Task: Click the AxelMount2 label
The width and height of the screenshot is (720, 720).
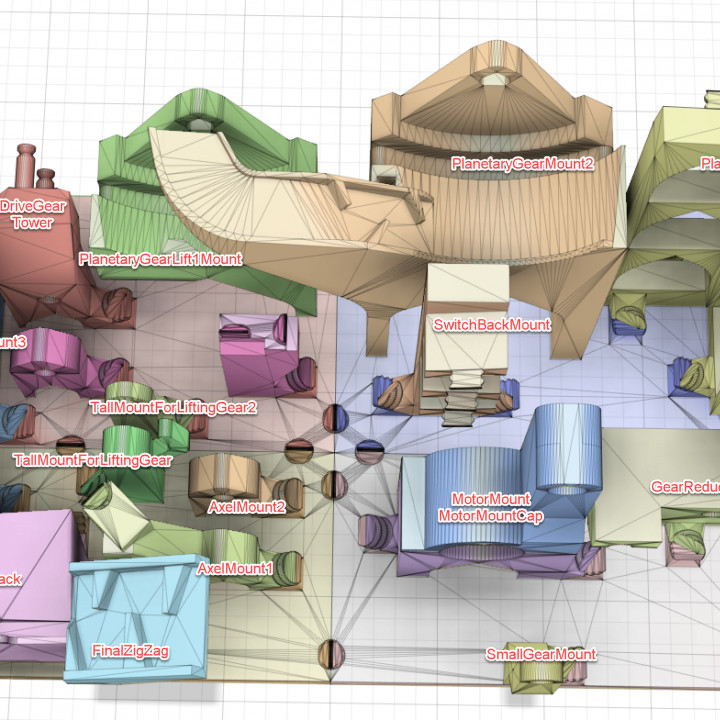Action: (246, 507)
